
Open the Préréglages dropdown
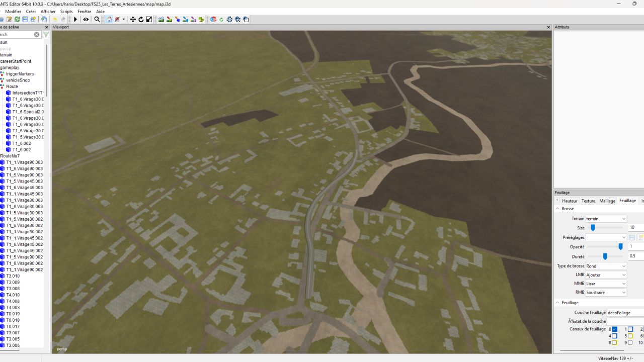tap(606, 237)
